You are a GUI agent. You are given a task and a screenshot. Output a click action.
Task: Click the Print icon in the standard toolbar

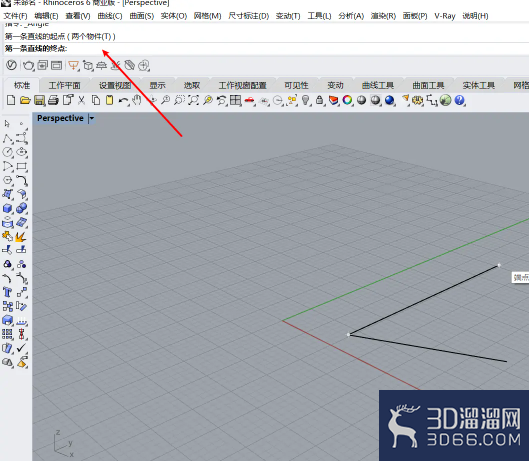pyautogui.click(x=53, y=100)
